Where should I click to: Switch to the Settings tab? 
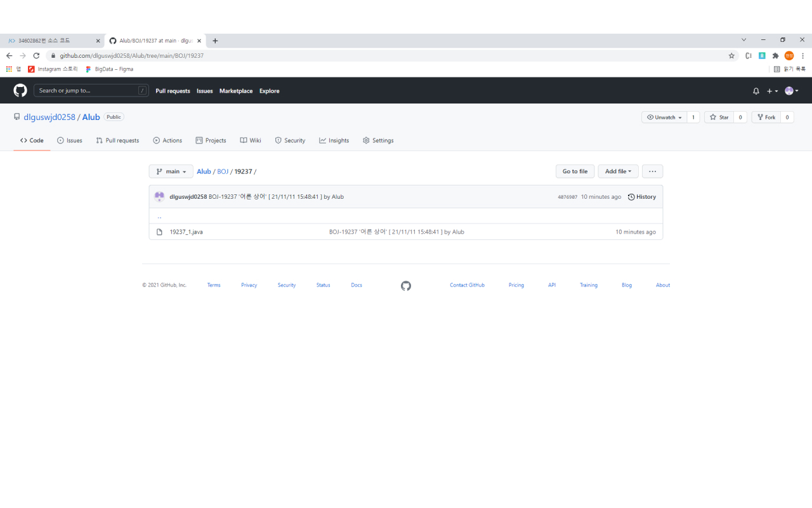click(378, 140)
